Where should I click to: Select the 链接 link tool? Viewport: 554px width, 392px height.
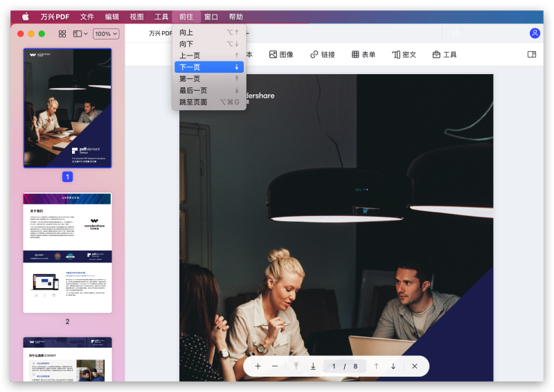[323, 55]
